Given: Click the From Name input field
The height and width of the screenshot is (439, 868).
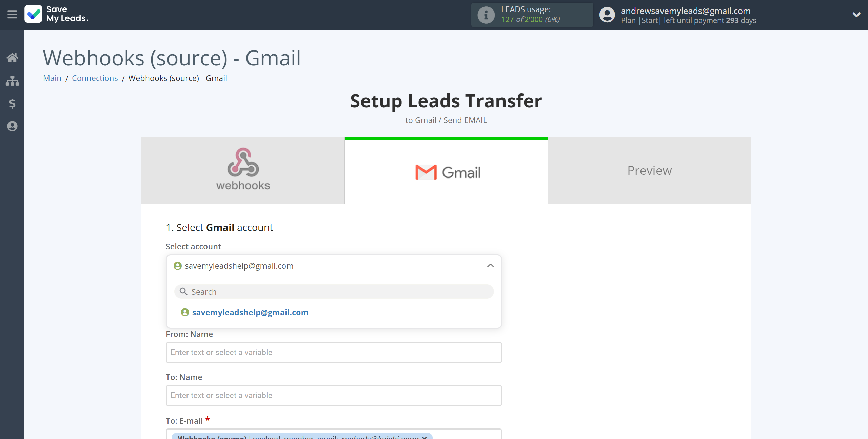Looking at the screenshot, I should (x=333, y=352).
